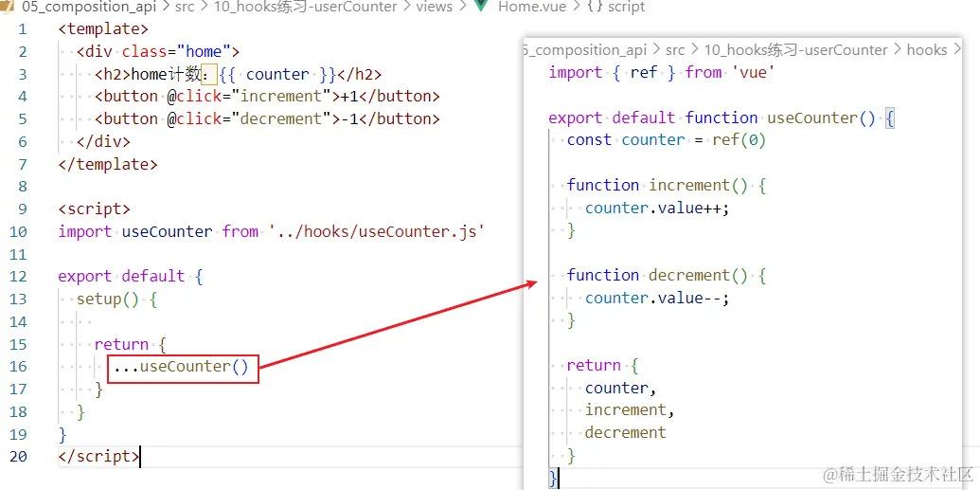Screen dimensions: 980x490
Task: Click line number 20 in the gutter
Action: click(19, 457)
